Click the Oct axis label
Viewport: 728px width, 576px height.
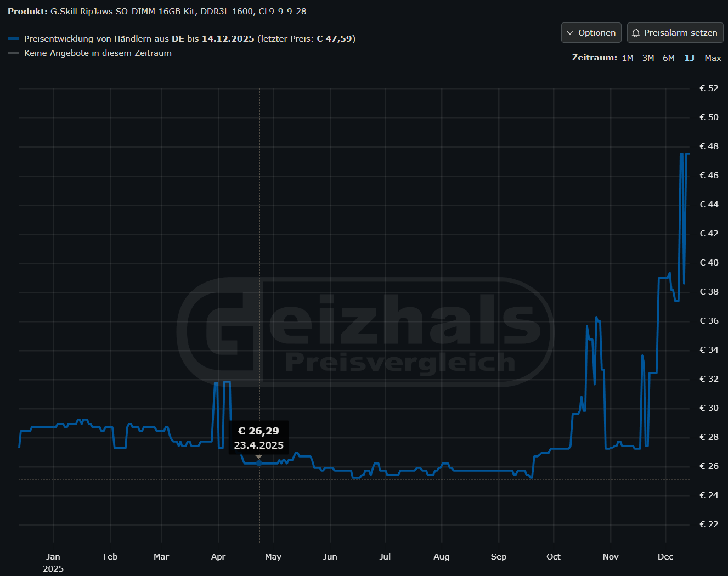(x=554, y=556)
